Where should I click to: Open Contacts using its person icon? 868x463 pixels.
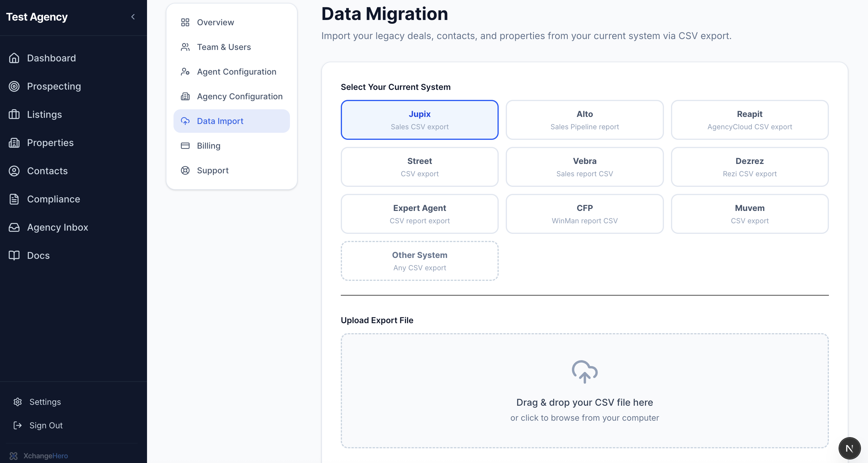pos(14,171)
